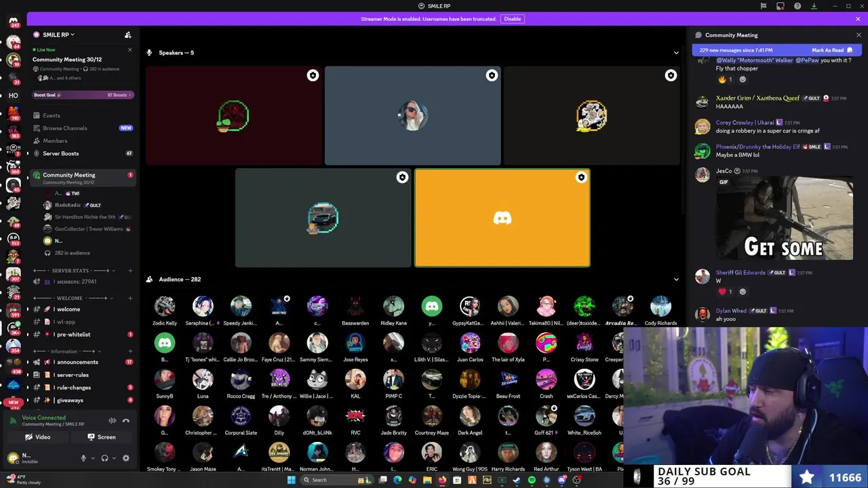Open the giveaways channel
868x488 pixels.
pos(83,401)
